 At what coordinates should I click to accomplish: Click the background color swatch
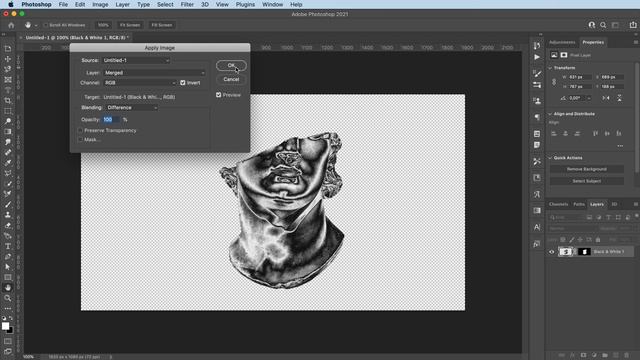point(11,330)
